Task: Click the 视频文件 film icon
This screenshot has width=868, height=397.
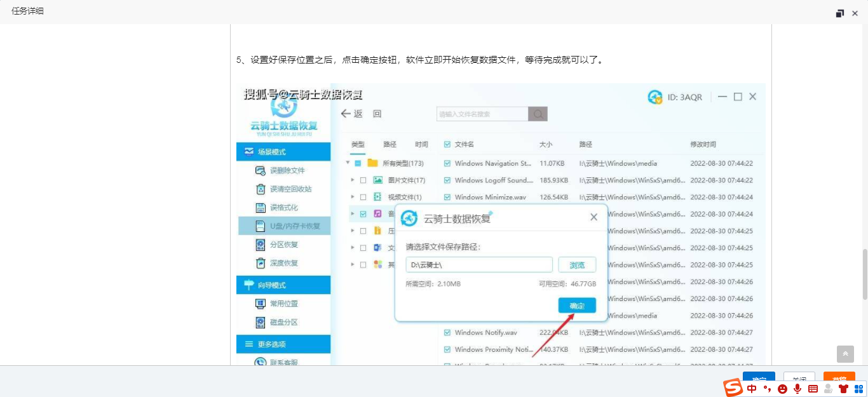Action: click(x=378, y=197)
